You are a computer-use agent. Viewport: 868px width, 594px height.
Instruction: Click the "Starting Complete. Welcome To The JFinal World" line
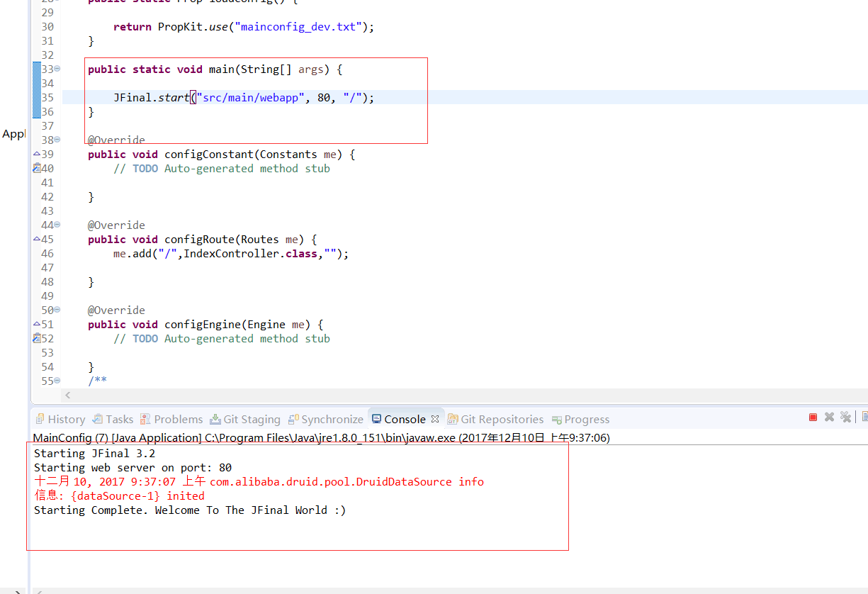coord(190,510)
